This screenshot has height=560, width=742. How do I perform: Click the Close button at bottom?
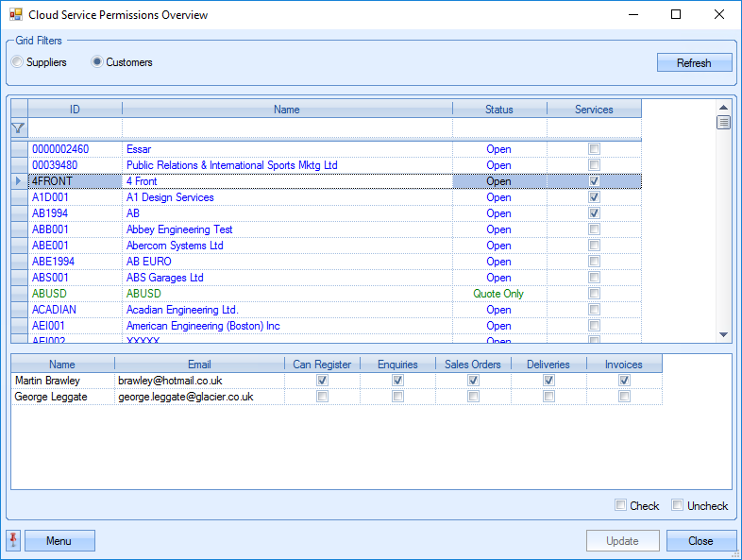[700, 541]
